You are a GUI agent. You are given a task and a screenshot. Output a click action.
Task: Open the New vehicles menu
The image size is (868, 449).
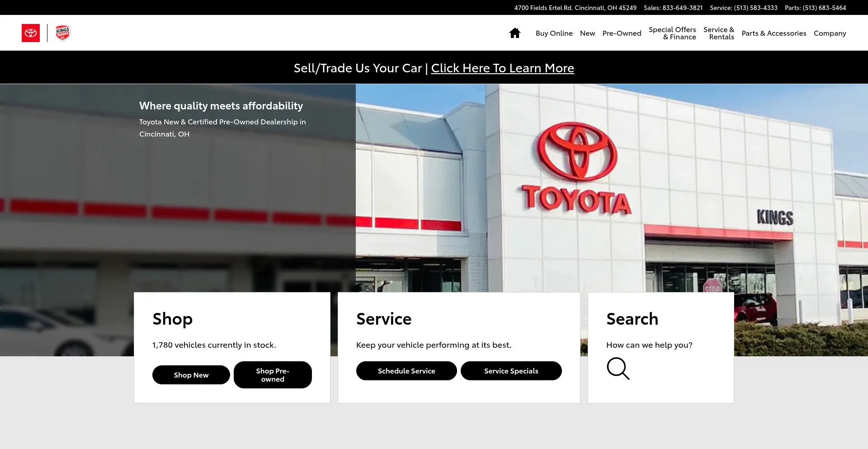(x=588, y=33)
